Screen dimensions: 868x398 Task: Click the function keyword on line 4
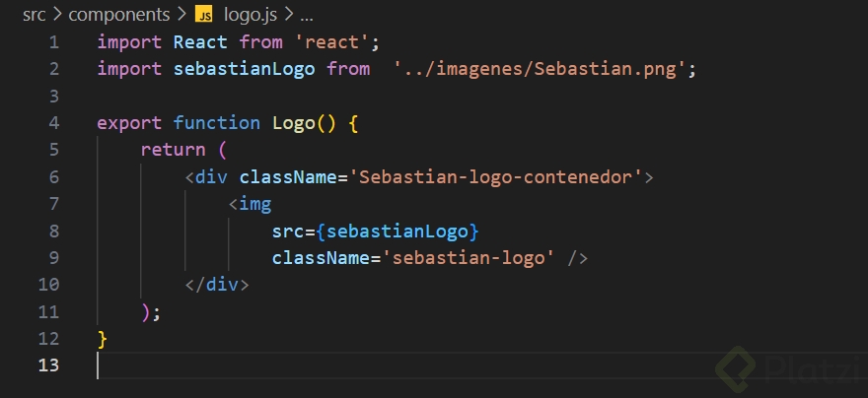(x=216, y=123)
